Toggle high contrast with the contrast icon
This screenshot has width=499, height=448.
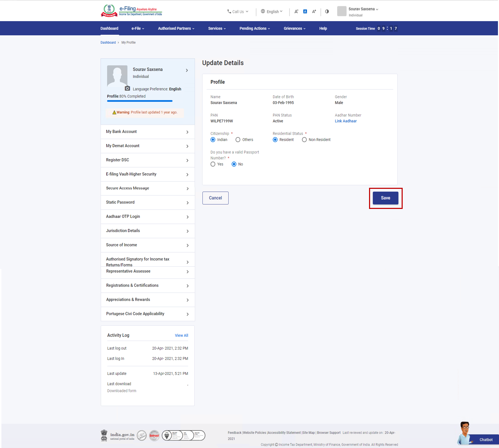327,11
